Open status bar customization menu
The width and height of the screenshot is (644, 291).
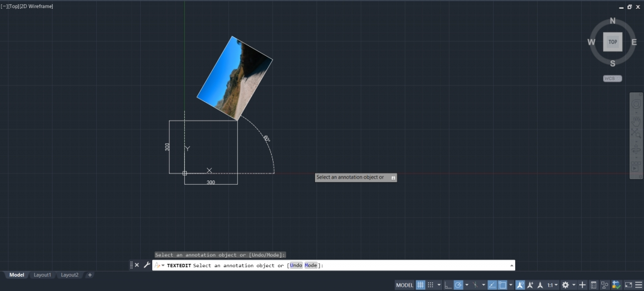point(638,285)
